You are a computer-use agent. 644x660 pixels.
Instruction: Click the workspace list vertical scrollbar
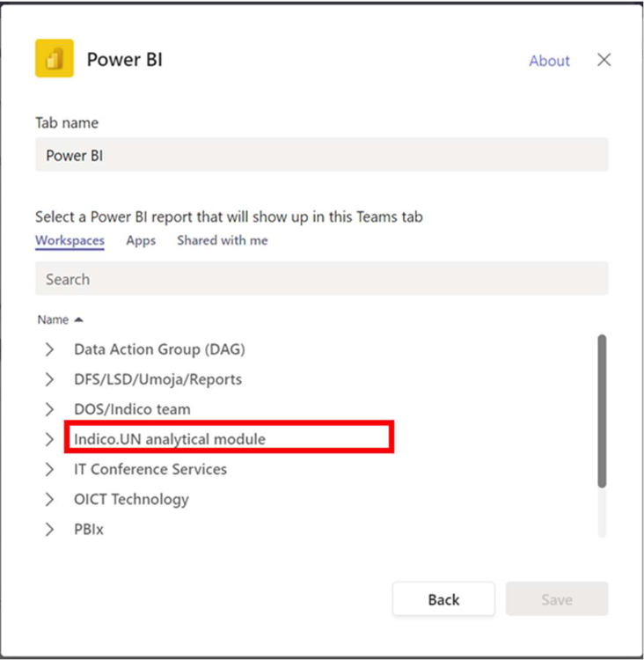click(x=602, y=411)
